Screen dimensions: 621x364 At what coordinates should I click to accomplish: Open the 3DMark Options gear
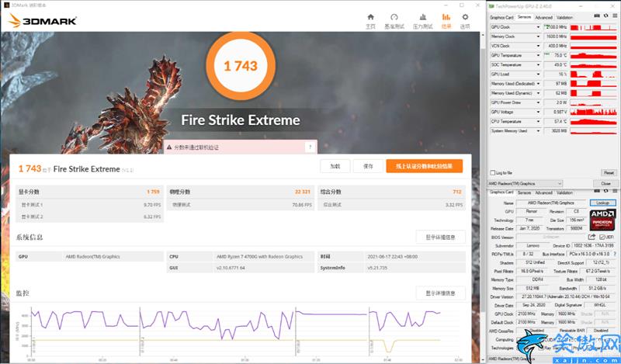click(465, 21)
